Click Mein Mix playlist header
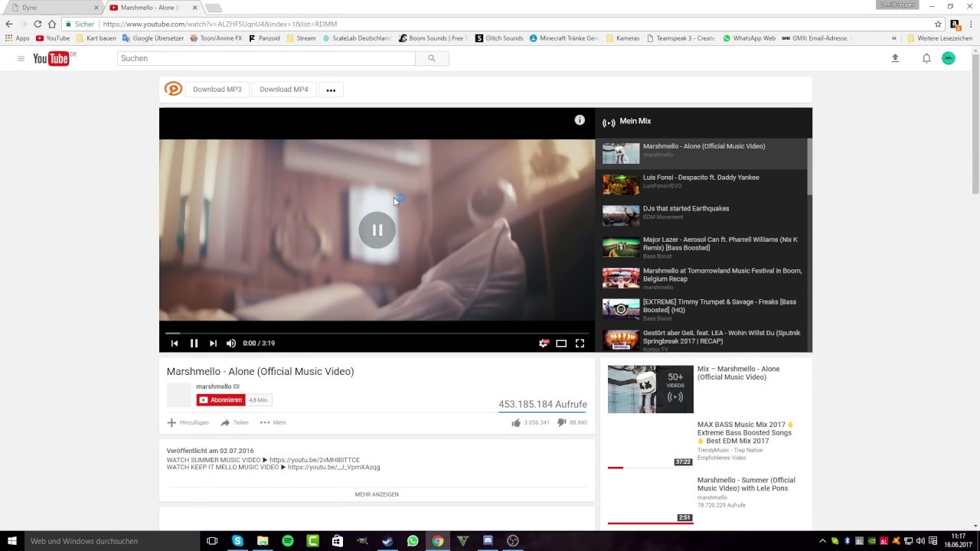 (x=635, y=121)
